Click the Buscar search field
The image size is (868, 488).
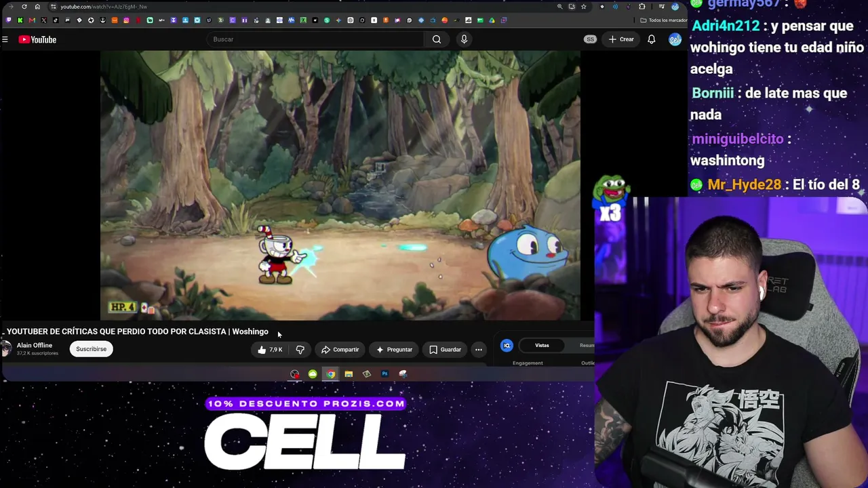click(315, 39)
